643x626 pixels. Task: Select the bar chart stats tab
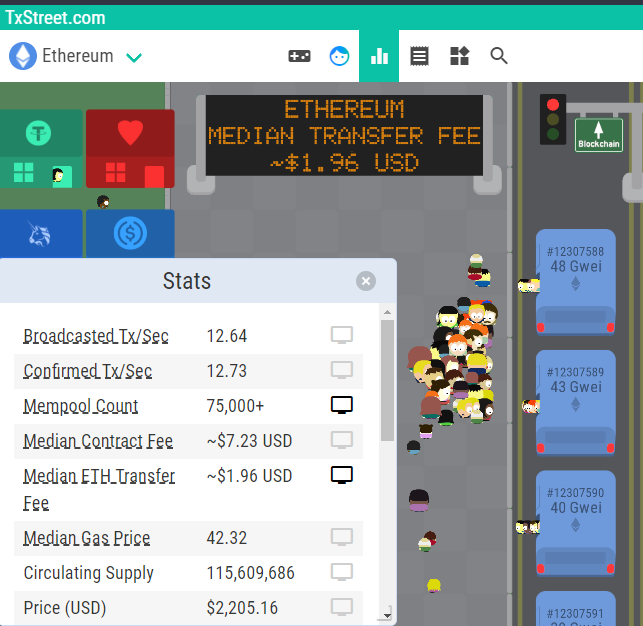pos(379,56)
